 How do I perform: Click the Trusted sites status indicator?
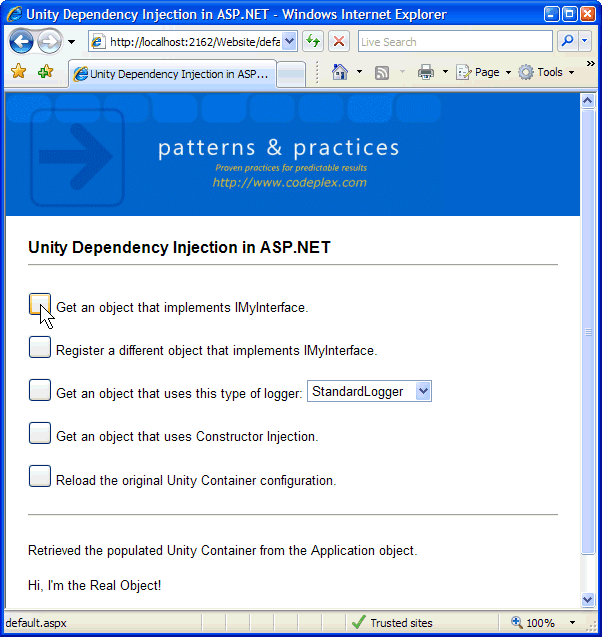[392, 622]
